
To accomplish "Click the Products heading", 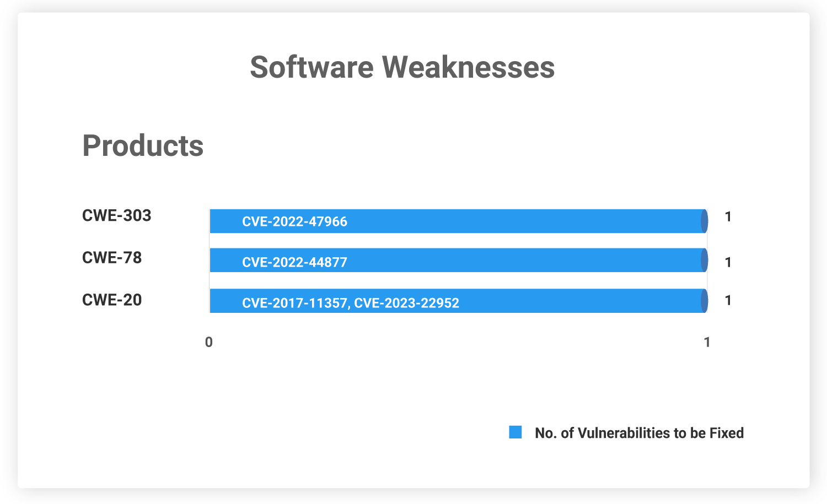I will (143, 146).
